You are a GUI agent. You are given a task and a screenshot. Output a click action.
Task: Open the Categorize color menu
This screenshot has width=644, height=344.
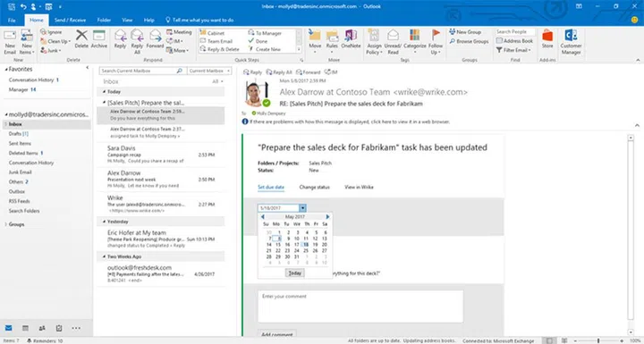pos(415,42)
